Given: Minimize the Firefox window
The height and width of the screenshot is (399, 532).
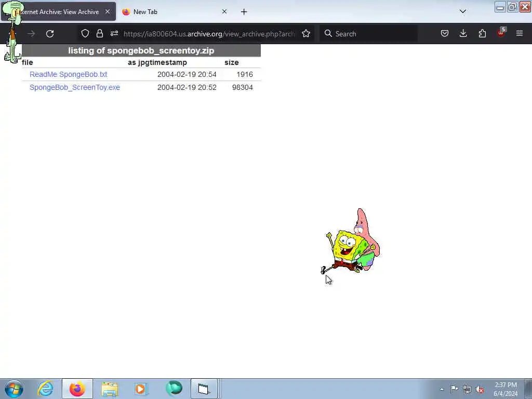Looking at the screenshot, I should point(500,7).
